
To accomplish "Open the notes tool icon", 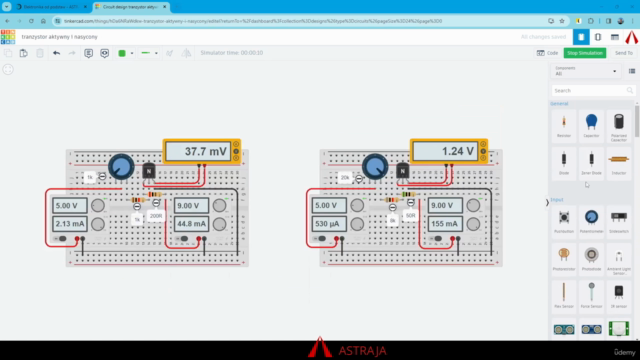I will (88, 53).
